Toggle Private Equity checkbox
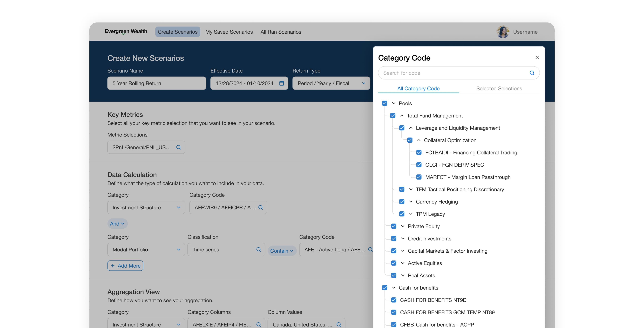 pyautogui.click(x=394, y=226)
